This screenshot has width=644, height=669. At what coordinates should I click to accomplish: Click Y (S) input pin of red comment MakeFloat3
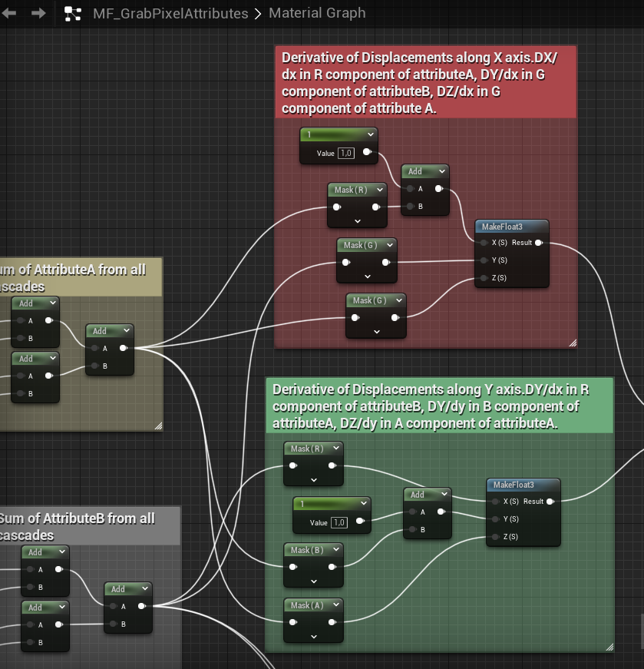click(x=483, y=260)
